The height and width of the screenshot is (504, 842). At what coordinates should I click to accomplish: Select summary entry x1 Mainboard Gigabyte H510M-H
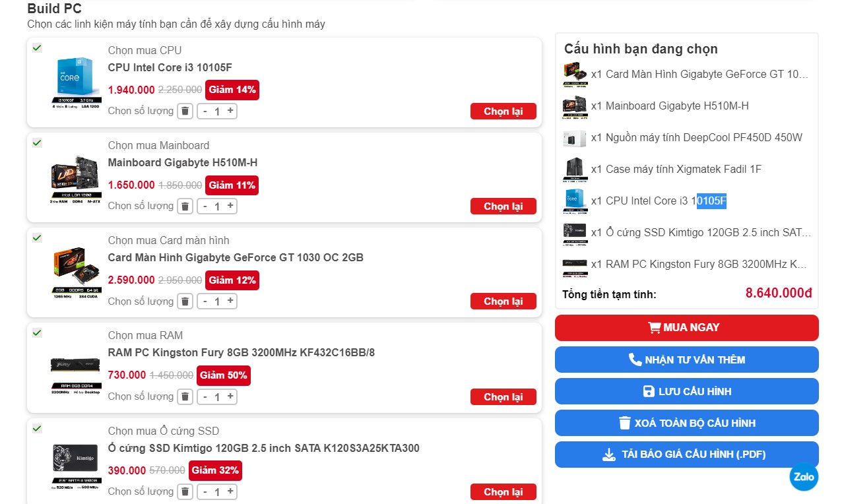point(670,106)
